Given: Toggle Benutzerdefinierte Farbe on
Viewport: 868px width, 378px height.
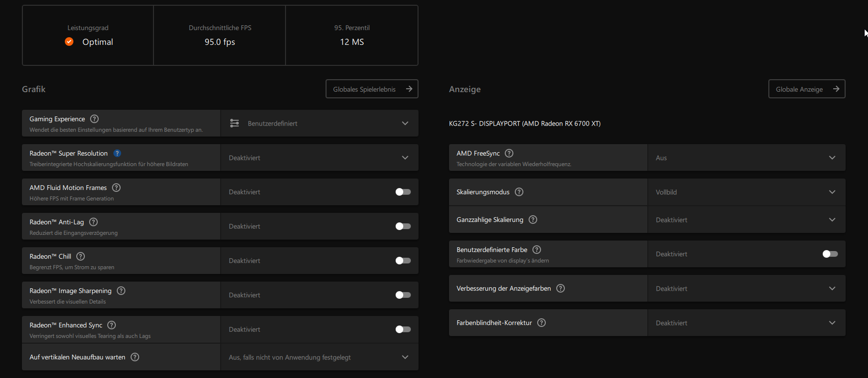Looking at the screenshot, I should 830,254.
